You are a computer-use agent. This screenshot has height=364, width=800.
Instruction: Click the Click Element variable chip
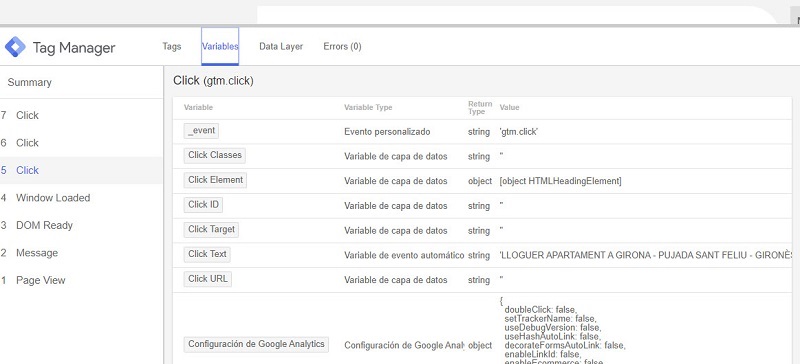pos(215,180)
